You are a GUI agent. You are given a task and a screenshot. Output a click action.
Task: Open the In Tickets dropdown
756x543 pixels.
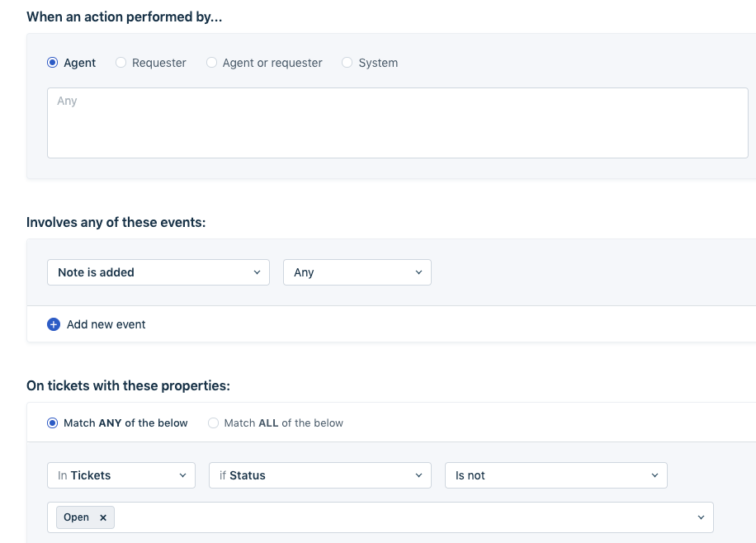click(x=120, y=475)
